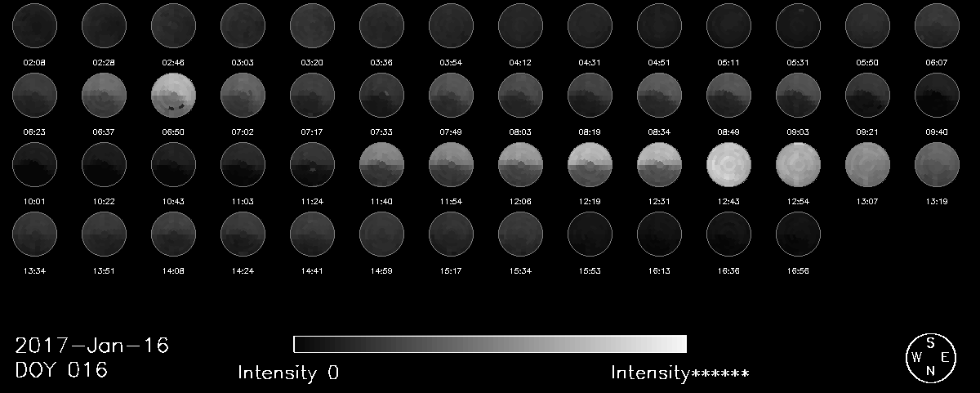This screenshot has width=980, height=393.
Task: Select the disk image above 14:59
Action: [381, 235]
